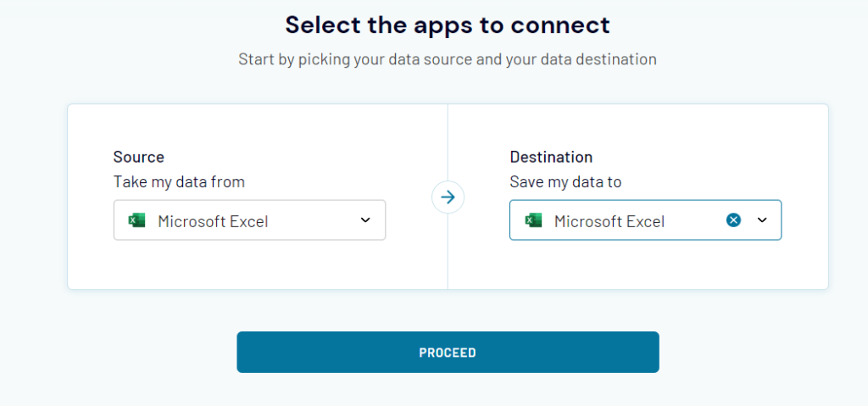868x406 pixels.
Task: Click the circled arrow between Source and Destination
Action: 448,197
